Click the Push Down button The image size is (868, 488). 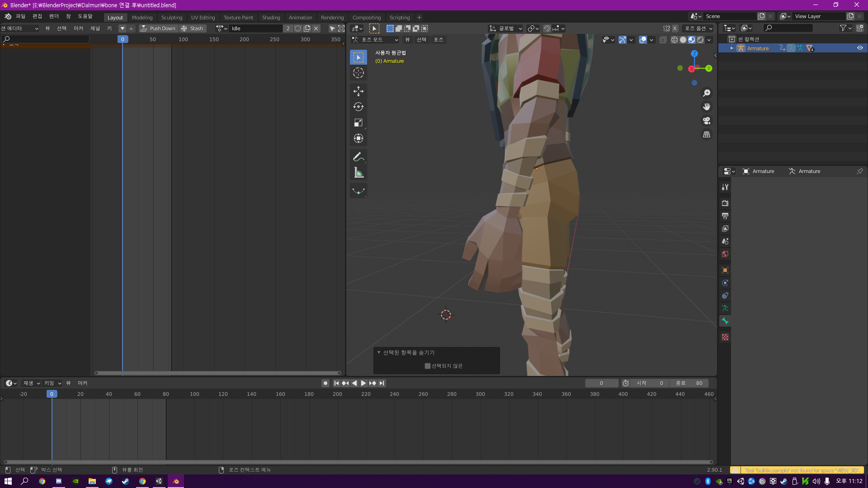(x=158, y=28)
